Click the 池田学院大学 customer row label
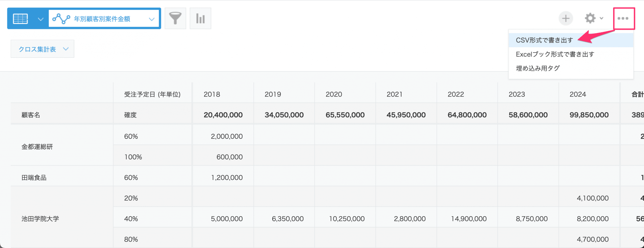 click(x=40, y=219)
